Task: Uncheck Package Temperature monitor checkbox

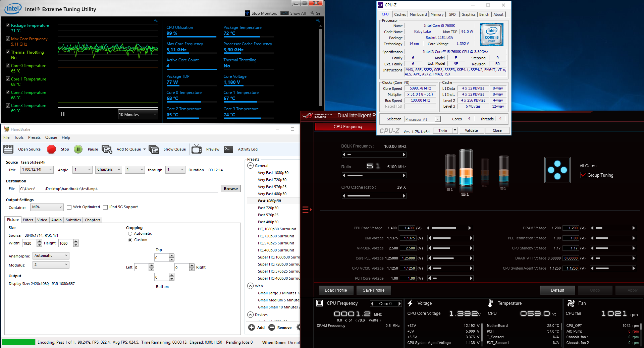Action: coord(8,25)
